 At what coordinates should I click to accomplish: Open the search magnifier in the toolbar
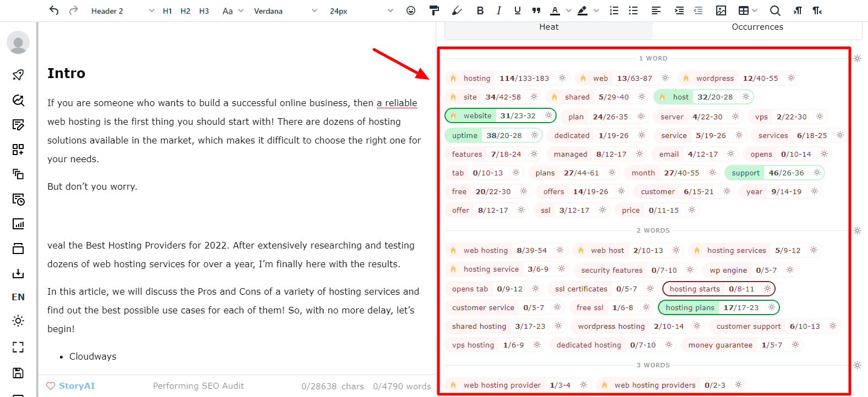(x=775, y=10)
